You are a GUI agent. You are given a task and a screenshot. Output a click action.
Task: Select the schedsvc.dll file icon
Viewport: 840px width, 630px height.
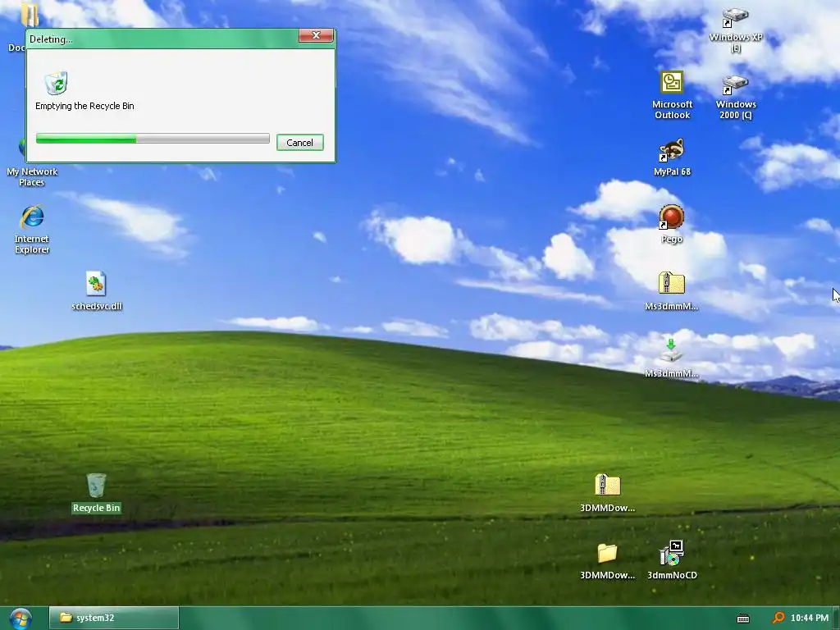(97, 291)
